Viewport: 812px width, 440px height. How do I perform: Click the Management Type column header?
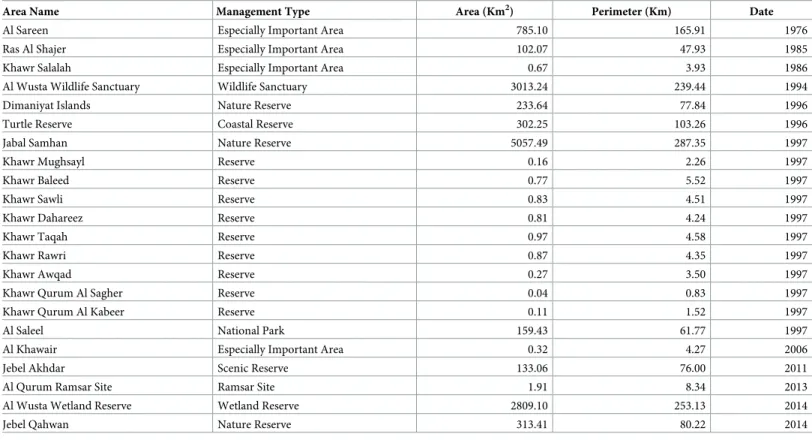click(x=263, y=11)
